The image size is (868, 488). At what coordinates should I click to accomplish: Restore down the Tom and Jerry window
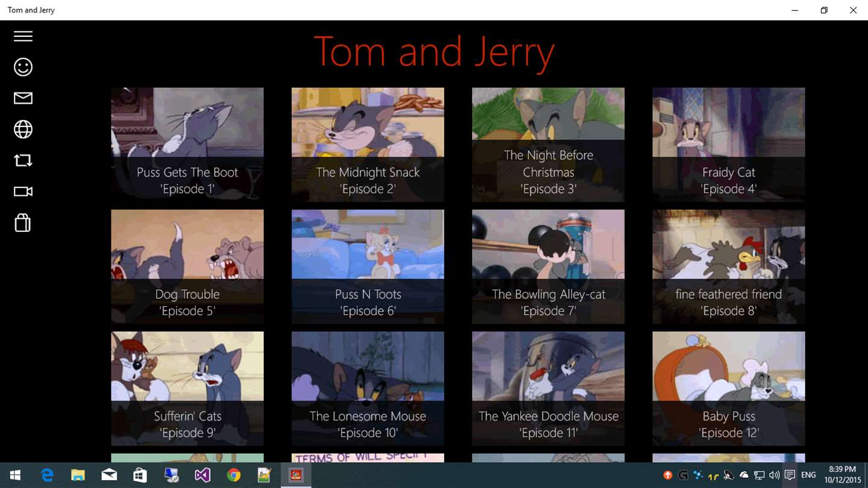[x=824, y=10]
